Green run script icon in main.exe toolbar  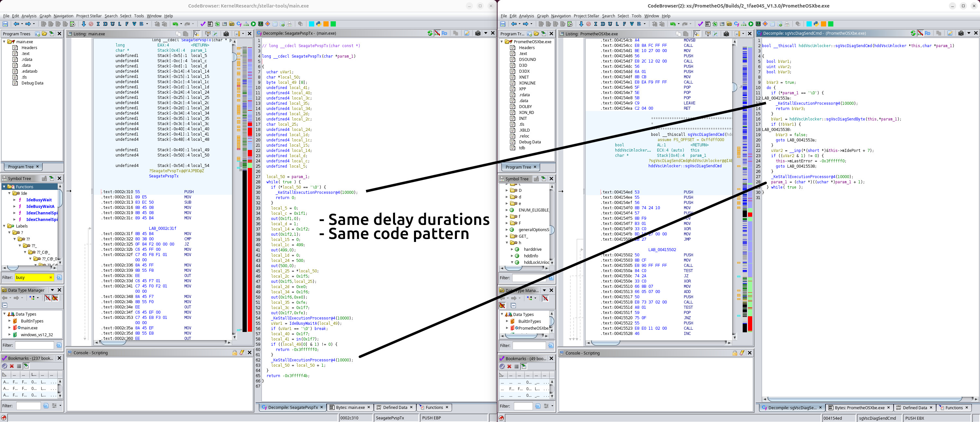tap(253, 24)
